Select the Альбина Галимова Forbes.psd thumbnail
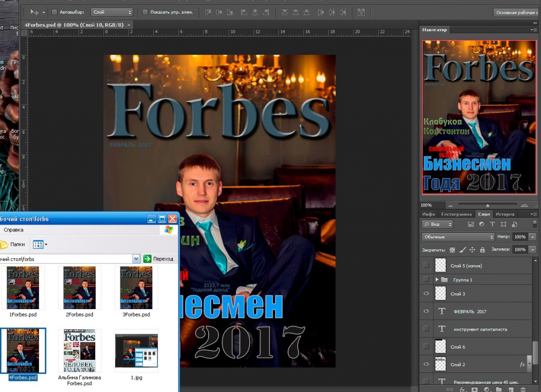This screenshot has height=392, width=541. 80,350
